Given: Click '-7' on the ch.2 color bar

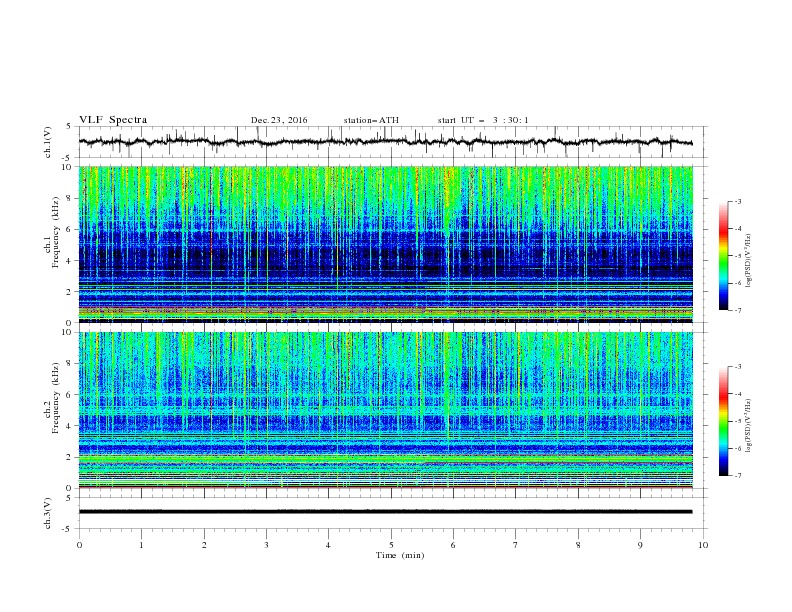Looking at the screenshot, I should [x=737, y=476].
